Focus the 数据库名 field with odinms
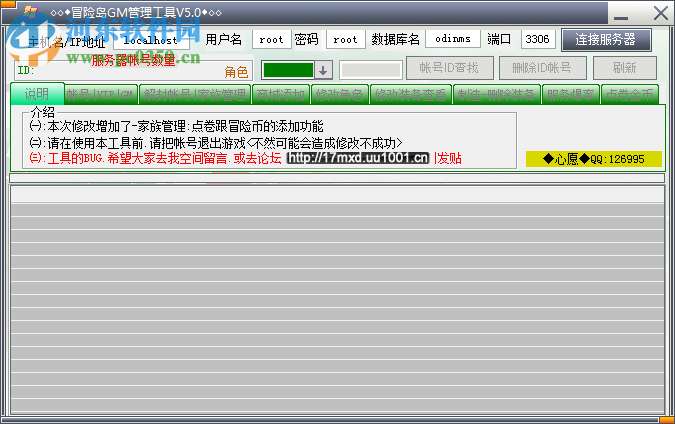Viewport: 675px width, 424px height. coord(453,39)
